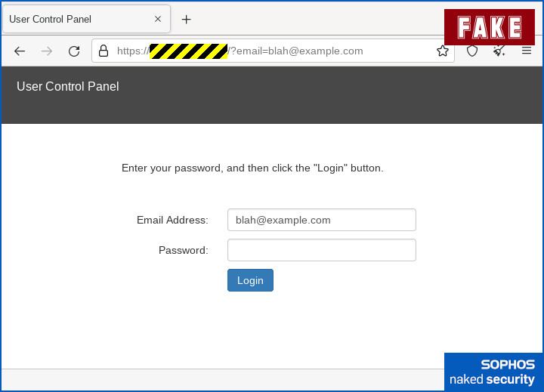Click the broom cleanup extension icon
Screen dimensions: 544x392
click(499, 51)
